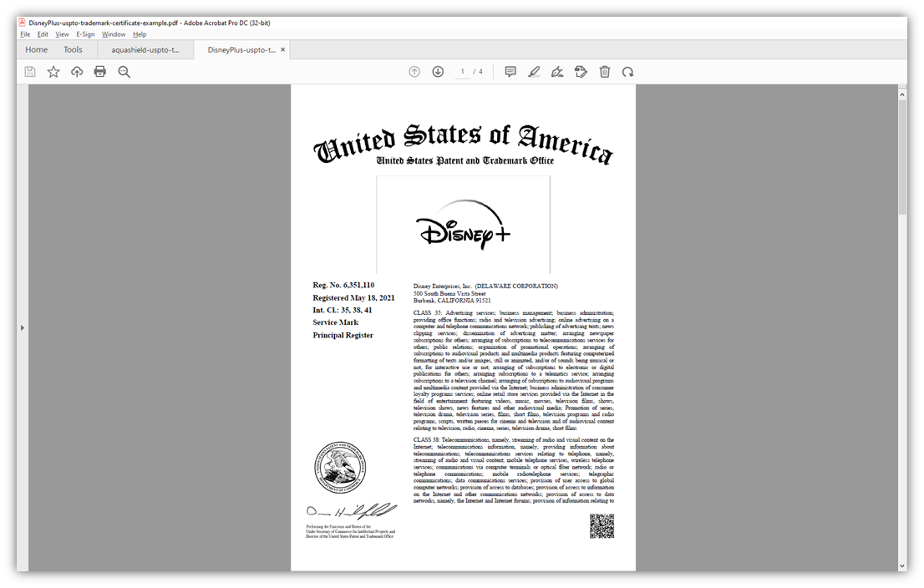Open the Edit menu
This screenshot has height=588, width=924.
point(43,34)
